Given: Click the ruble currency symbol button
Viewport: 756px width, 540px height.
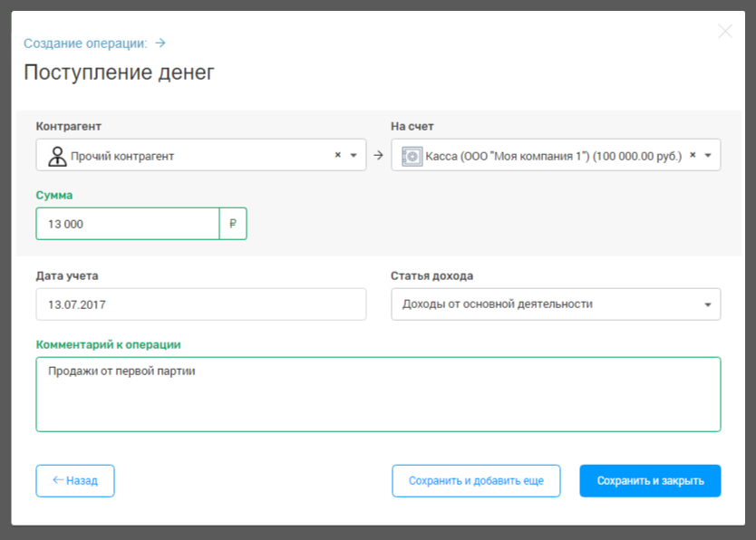Looking at the screenshot, I should 233,224.
